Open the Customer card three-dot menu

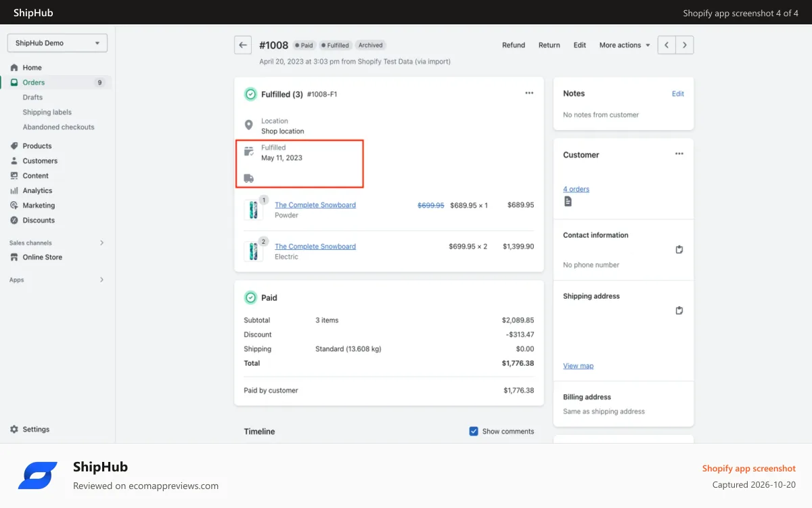[679, 154]
